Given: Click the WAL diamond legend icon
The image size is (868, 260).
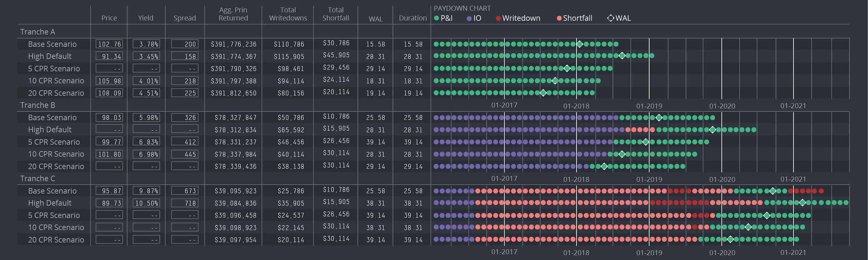Looking at the screenshot, I should (610, 18).
